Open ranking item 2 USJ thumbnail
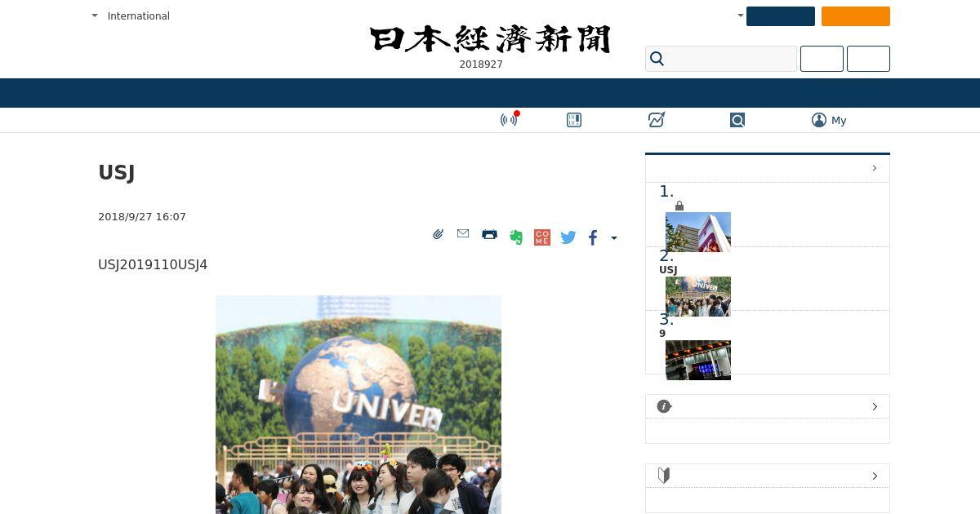The image size is (980, 514). 698,296
